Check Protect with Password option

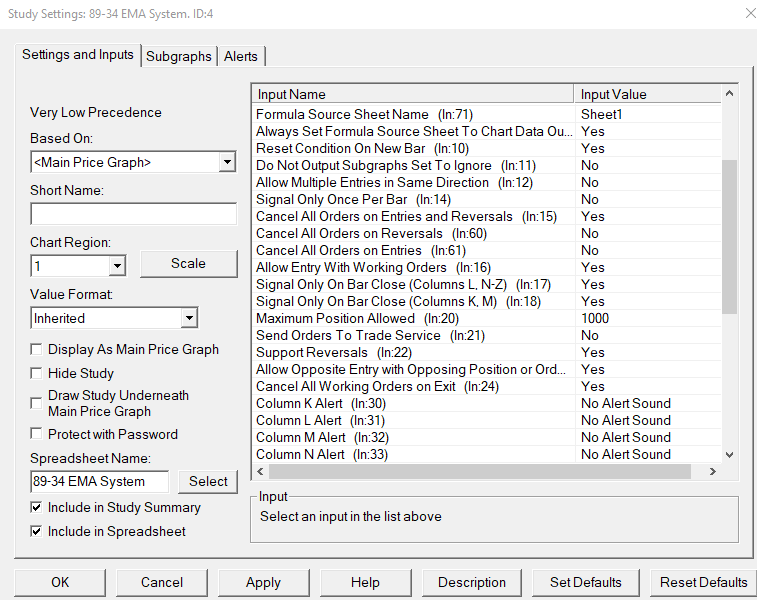coord(37,435)
